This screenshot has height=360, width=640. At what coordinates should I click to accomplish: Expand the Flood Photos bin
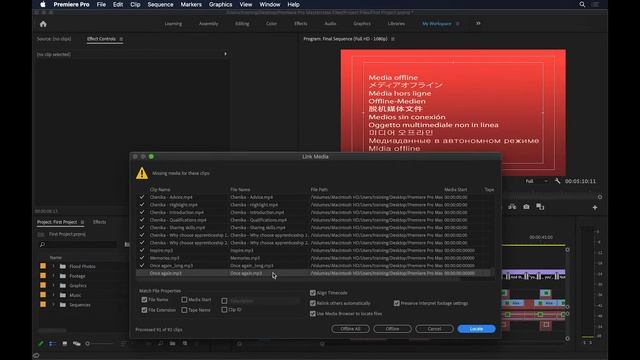pos(53,266)
